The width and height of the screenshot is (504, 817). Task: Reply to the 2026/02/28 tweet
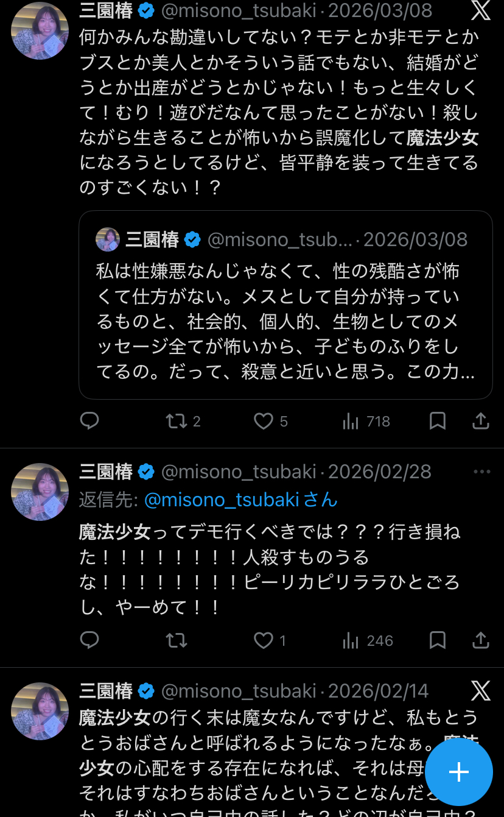[89, 640]
